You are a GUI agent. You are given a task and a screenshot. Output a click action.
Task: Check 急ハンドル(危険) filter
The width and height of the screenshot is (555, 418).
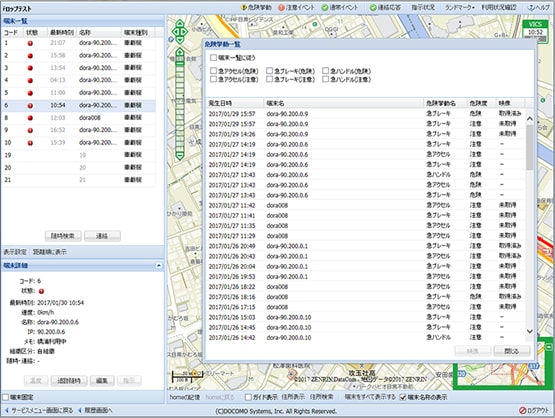click(x=325, y=70)
